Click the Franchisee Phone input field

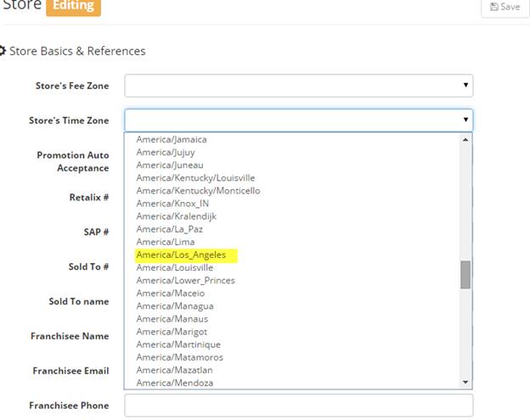pyautogui.click(x=298, y=406)
